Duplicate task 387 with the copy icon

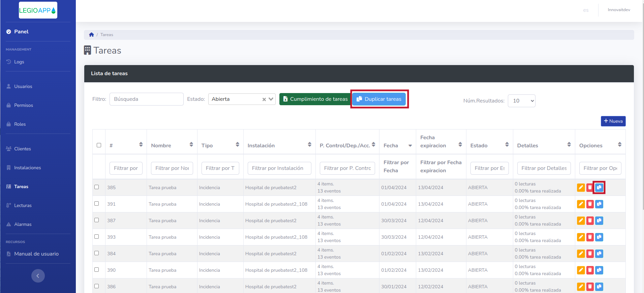click(x=599, y=221)
